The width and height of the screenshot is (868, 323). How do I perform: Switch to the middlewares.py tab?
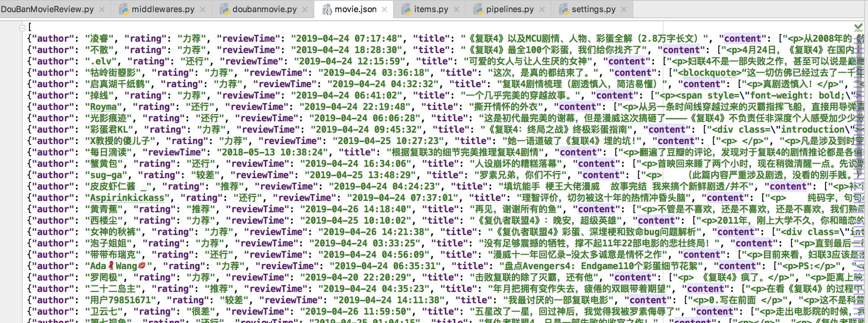163,9
